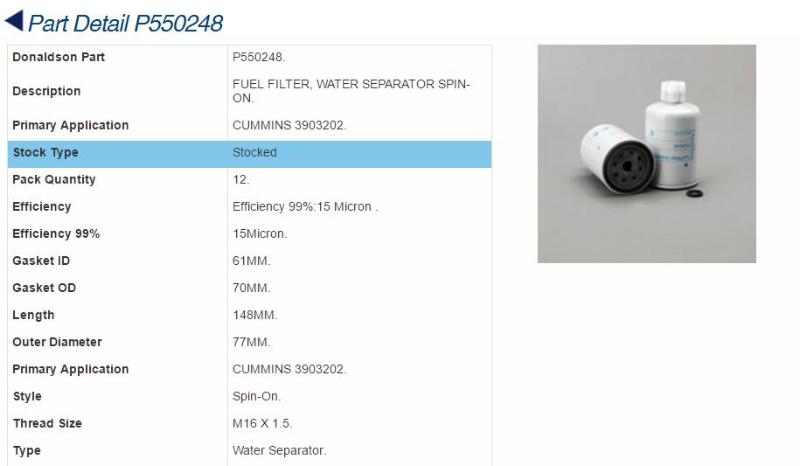Screen dimensions: 800x466
Task: Select the Length 148MM value
Action: (255, 315)
